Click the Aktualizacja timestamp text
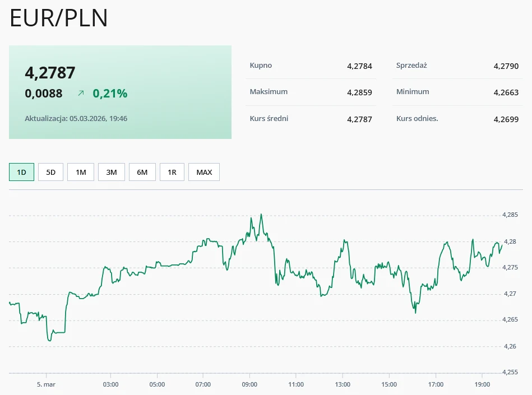532x395 pixels. (x=76, y=118)
